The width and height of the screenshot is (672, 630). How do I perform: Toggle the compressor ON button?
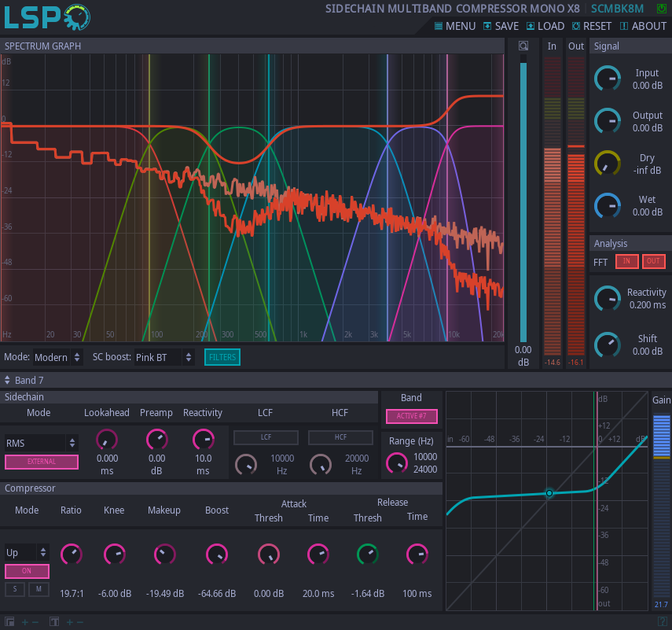pyautogui.click(x=27, y=571)
